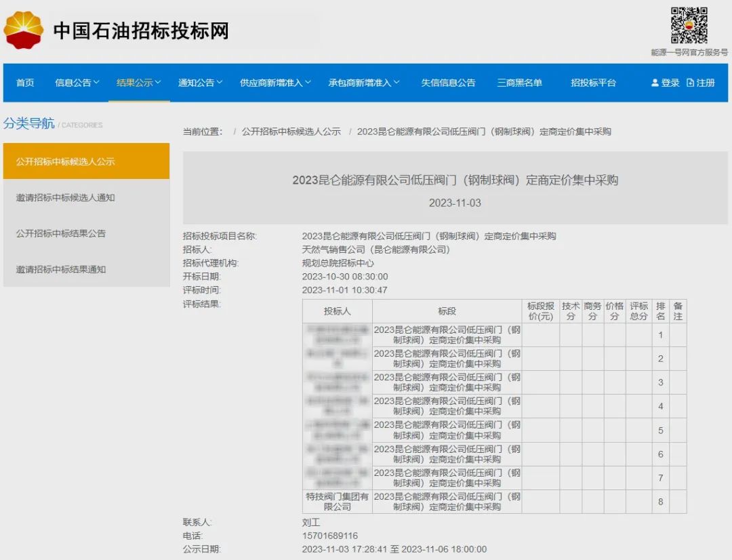Open the 通知公告 dropdown menu
Viewport: 732px width, 560px height.
pyautogui.click(x=199, y=83)
